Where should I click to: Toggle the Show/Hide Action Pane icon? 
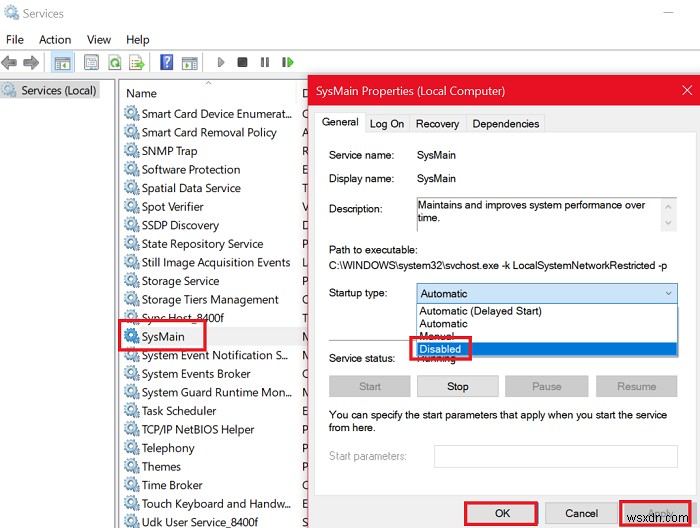[190, 62]
